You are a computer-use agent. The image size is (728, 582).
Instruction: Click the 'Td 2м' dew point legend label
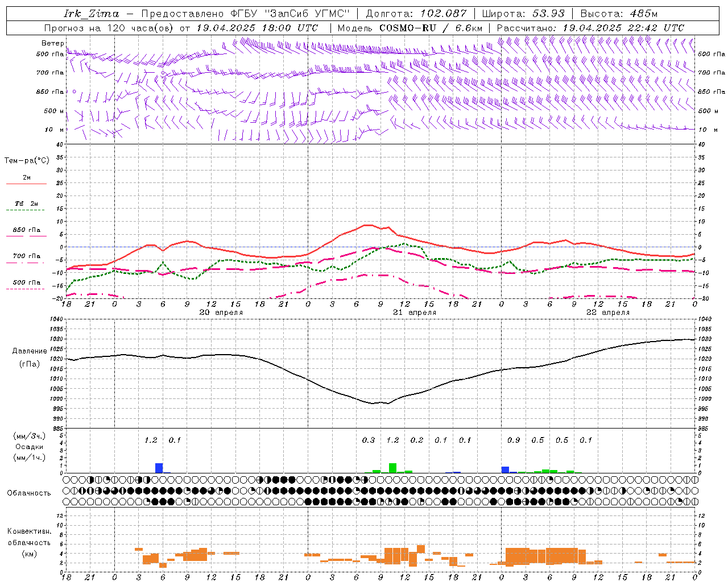coord(26,203)
